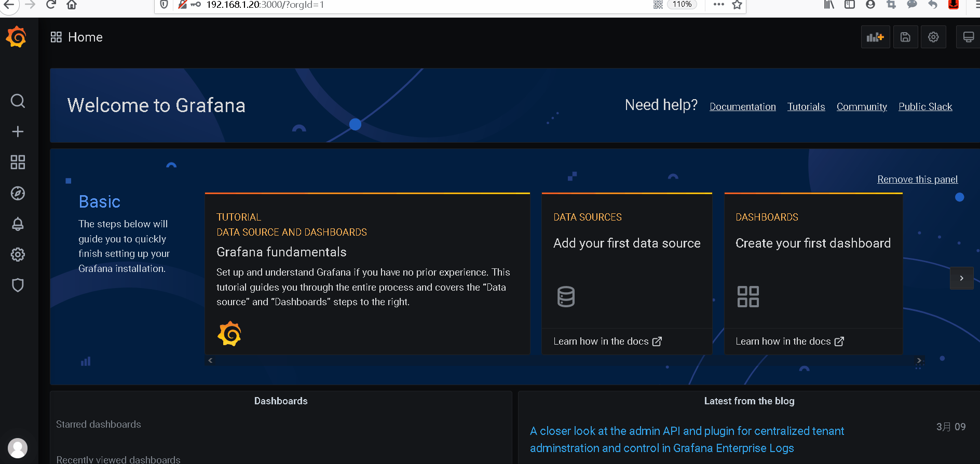Open Dashboard settings gear in top bar

[933, 37]
